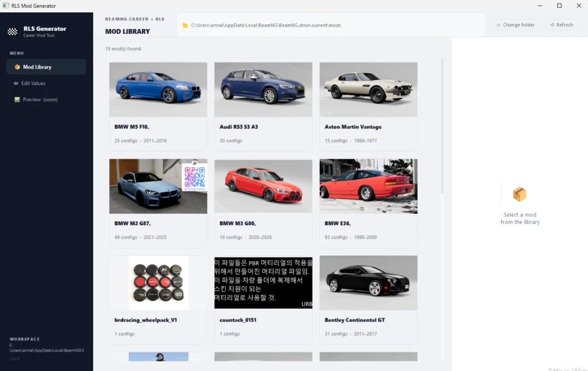Click the Edit Values sidebar icon
The height and width of the screenshot is (371, 588).
(x=16, y=83)
